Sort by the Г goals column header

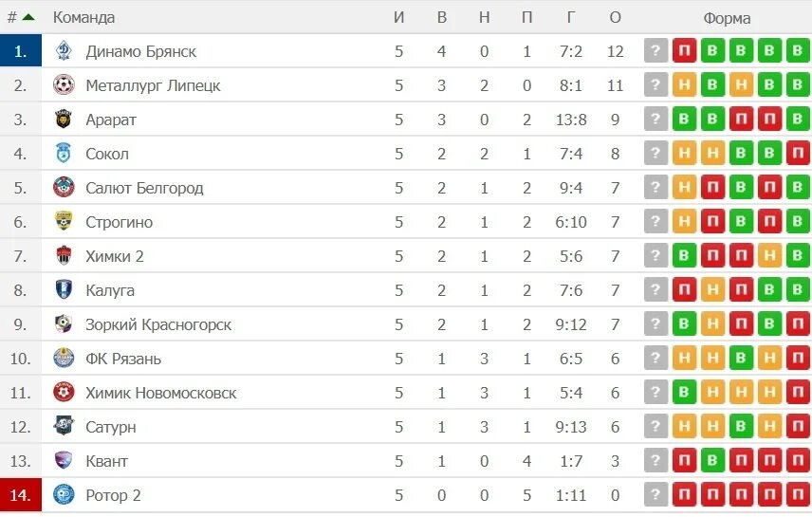click(x=571, y=18)
